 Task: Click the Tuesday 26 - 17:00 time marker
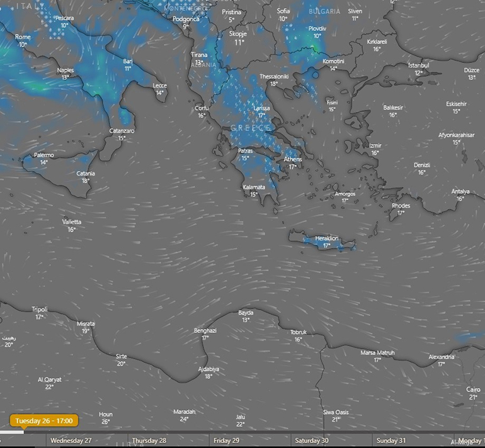point(44,420)
